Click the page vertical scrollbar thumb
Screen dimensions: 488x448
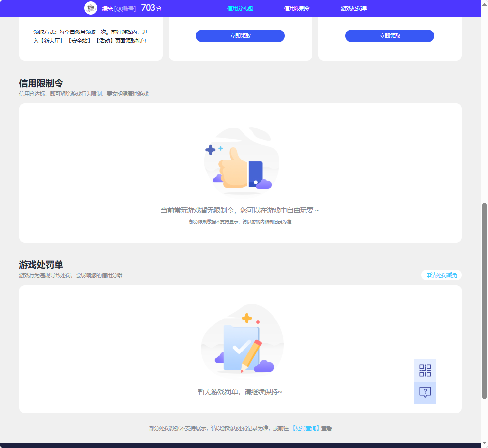[484, 301]
